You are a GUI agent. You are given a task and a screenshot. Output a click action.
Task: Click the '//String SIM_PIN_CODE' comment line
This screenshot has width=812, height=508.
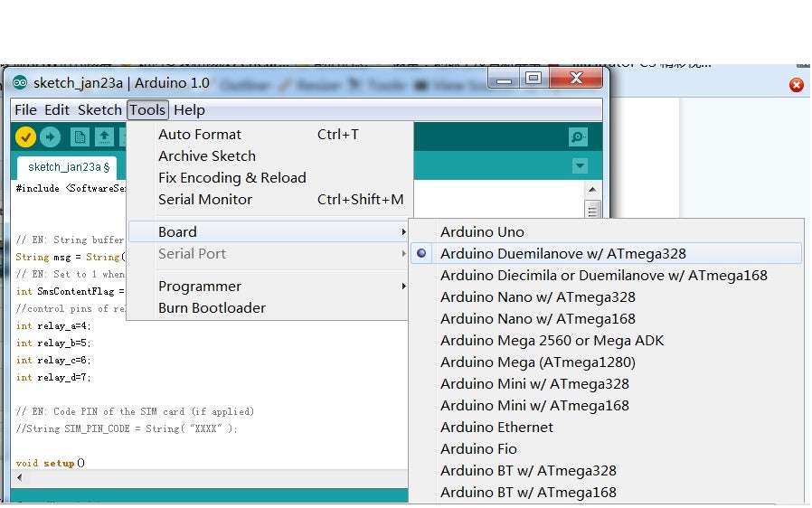127,428
